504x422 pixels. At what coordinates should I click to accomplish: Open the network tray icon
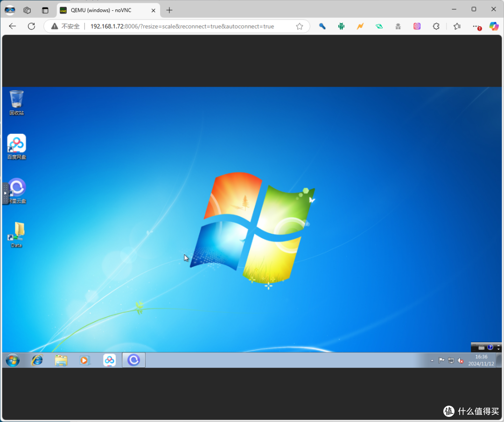tap(451, 360)
